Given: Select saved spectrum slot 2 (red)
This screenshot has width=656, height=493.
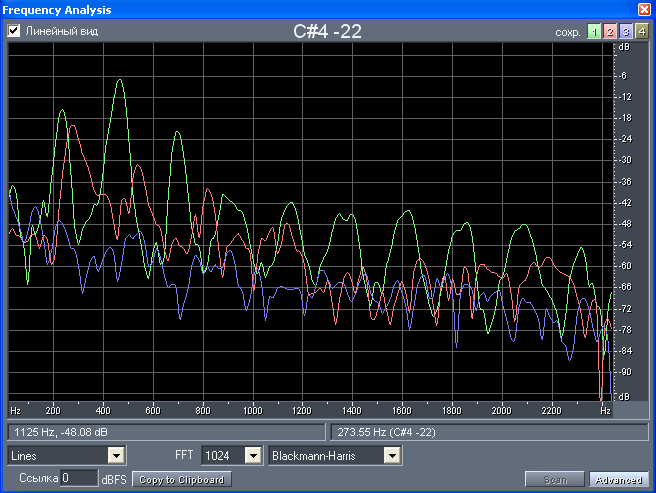Looking at the screenshot, I should [x=610, y=31].
